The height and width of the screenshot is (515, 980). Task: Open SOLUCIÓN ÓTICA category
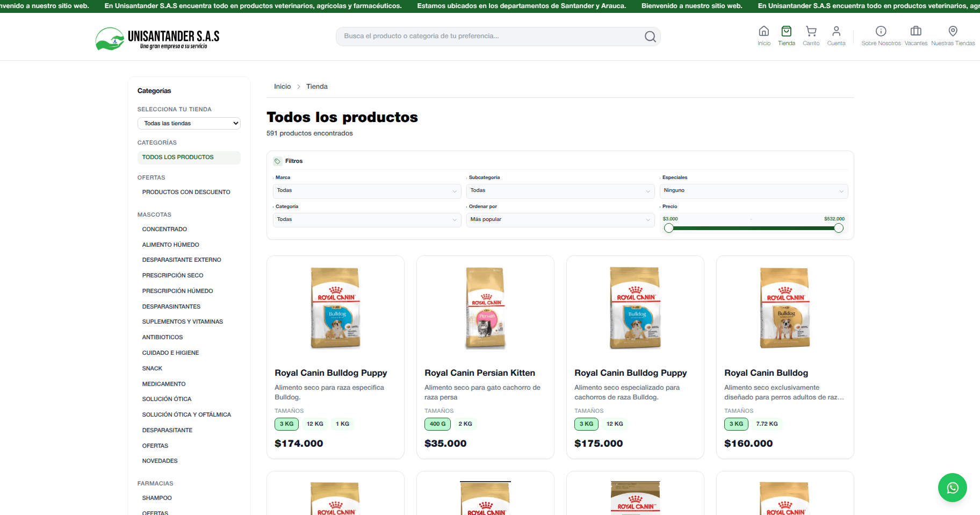[167, 399]
